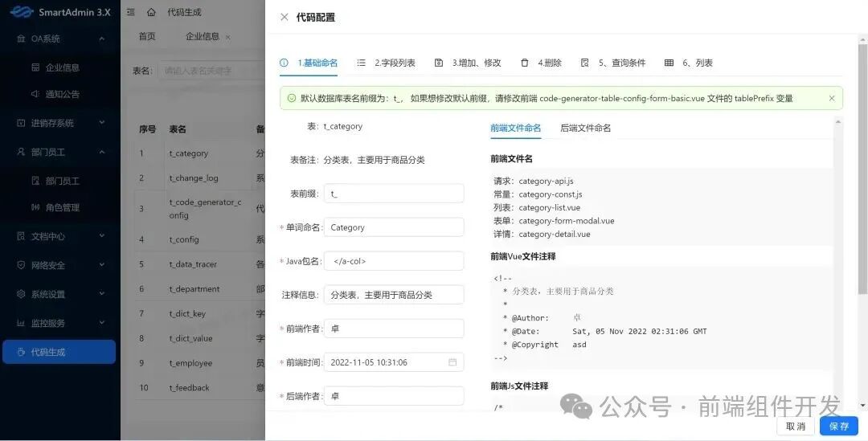Click the SmartAdmin 3.X logo icon

tap(21, 11)
